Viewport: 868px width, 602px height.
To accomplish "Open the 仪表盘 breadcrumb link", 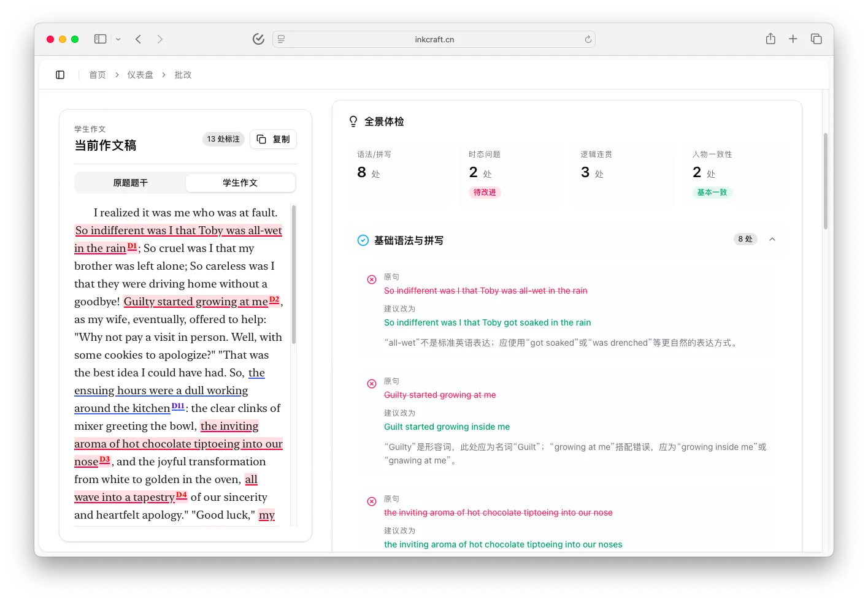I will pos(140,74).
